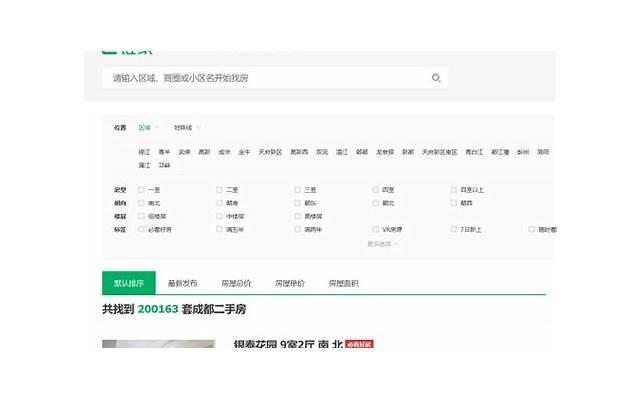Filter by 青白江 district
This screenshot has width=640, height=400.
474,152
